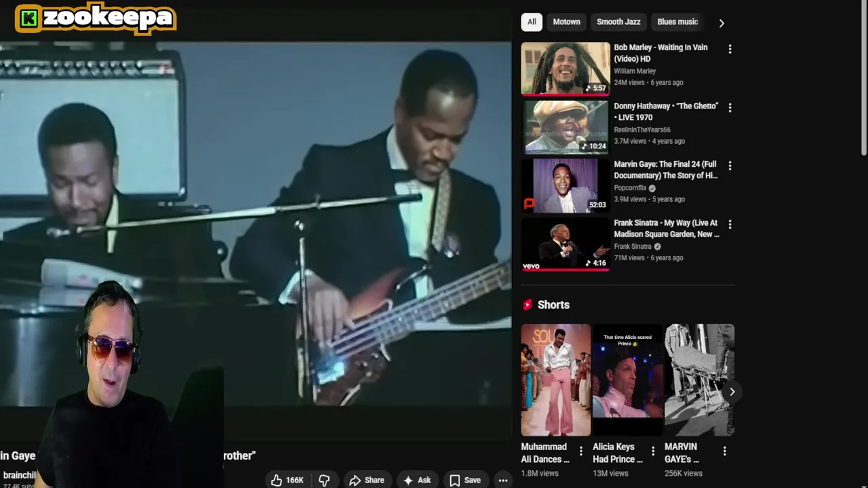Screen dimensions: 868x488
Task: Open options for MARVIN GAYE's short
Action: point(724,451)
